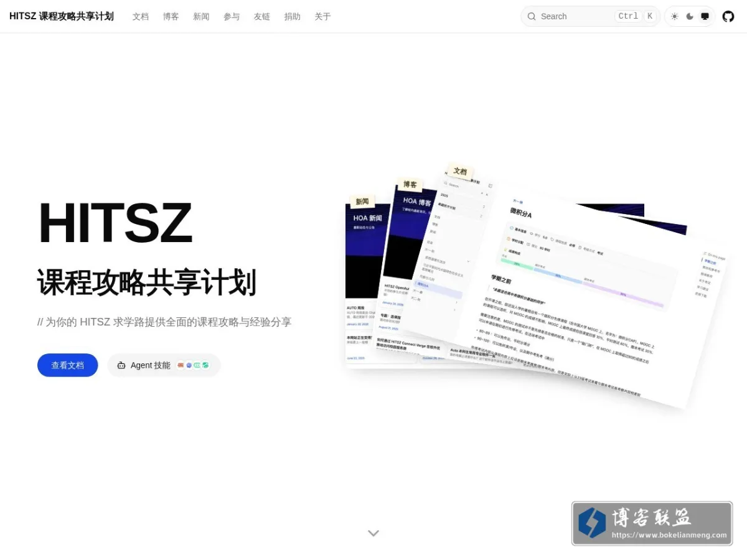Focus the Search input field
747x560 pixels.
point(590,17)
